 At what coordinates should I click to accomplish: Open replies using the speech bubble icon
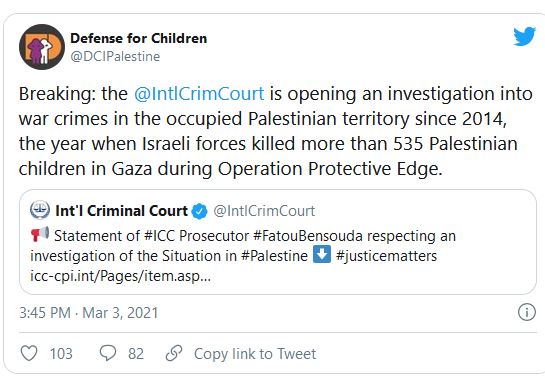click(x=108, y=353)
